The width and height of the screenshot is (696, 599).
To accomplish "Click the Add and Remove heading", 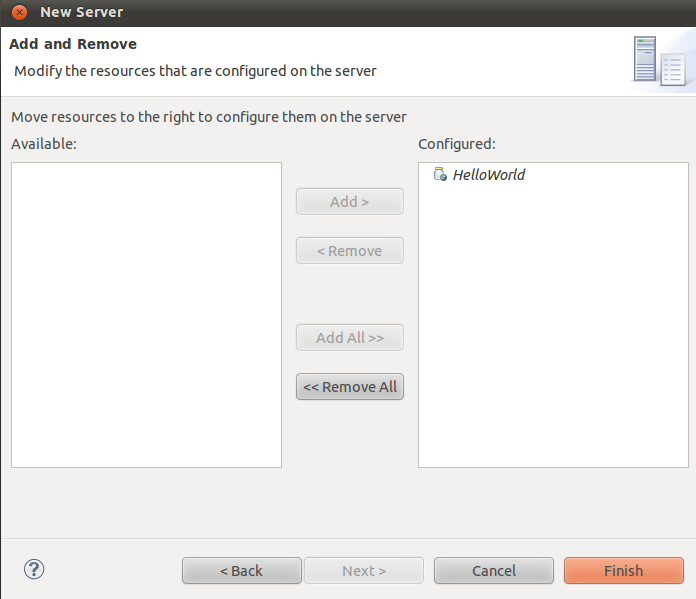I will [73, 44].
